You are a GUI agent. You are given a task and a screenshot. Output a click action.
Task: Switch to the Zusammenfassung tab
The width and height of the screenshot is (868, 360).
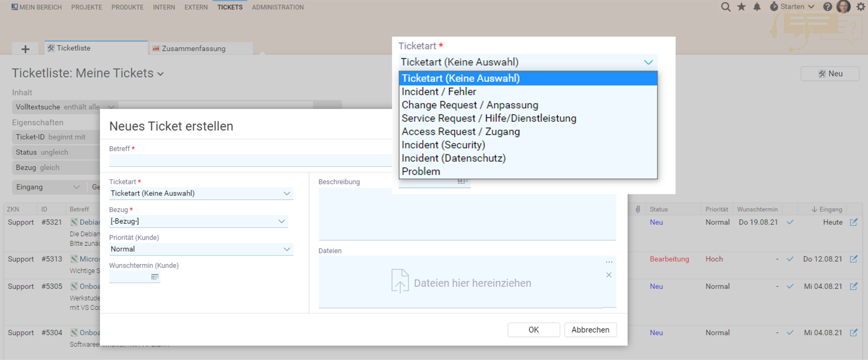pyautogui.click(x=193, y=48)
